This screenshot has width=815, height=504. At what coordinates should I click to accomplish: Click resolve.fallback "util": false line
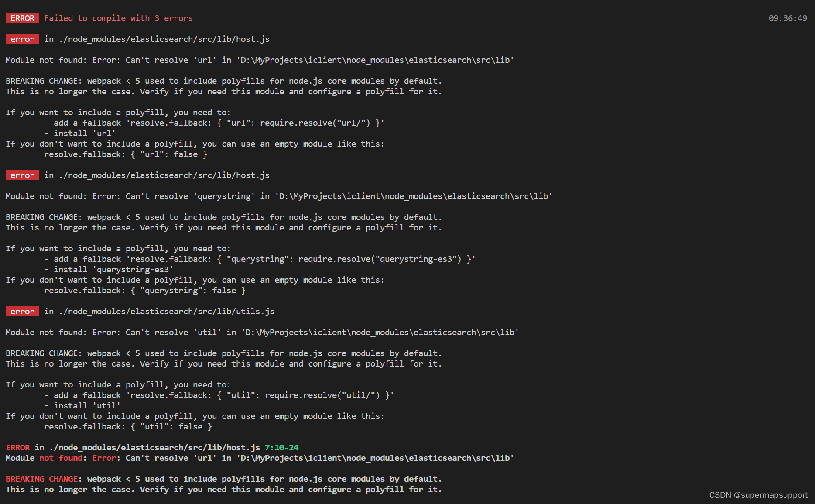click(x=128, y=426)
